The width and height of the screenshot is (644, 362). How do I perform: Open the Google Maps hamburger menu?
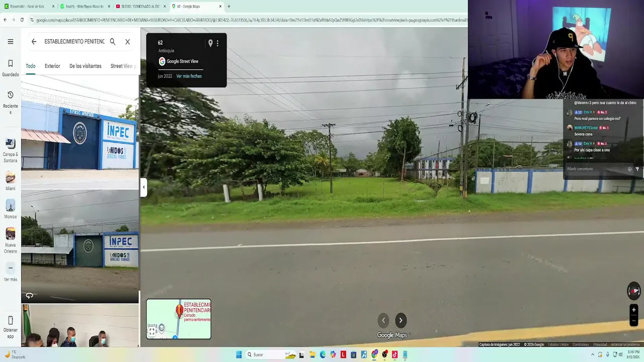[10, 42]
